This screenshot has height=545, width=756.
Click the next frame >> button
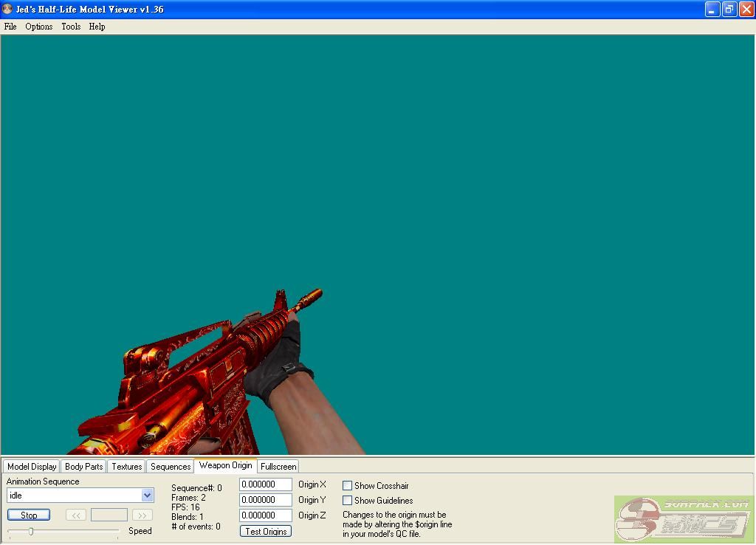pos(142,515)
